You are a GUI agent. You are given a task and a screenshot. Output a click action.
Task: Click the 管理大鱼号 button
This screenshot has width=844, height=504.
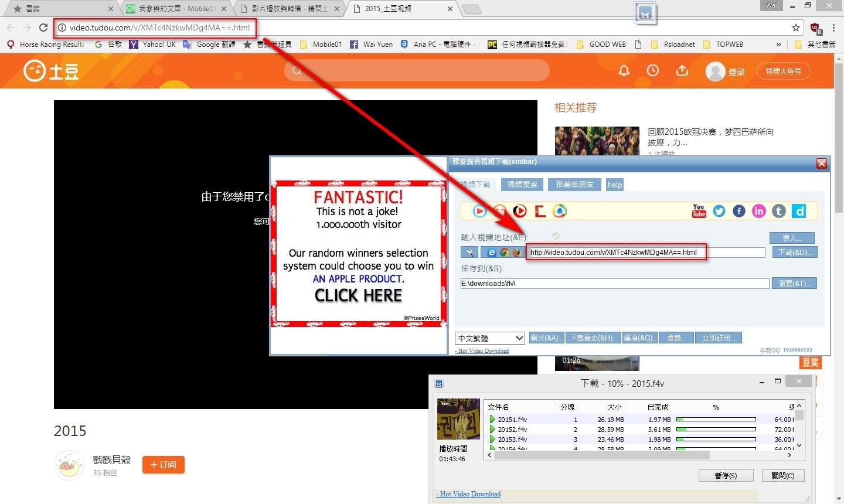pyautogui.click(x=783, y=71)
